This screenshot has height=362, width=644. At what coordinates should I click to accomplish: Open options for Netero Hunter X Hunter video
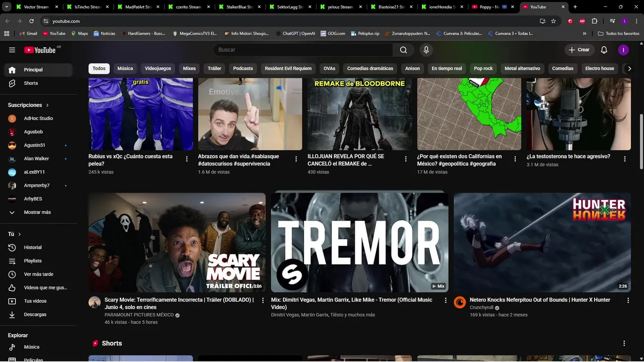coord(628,300)
